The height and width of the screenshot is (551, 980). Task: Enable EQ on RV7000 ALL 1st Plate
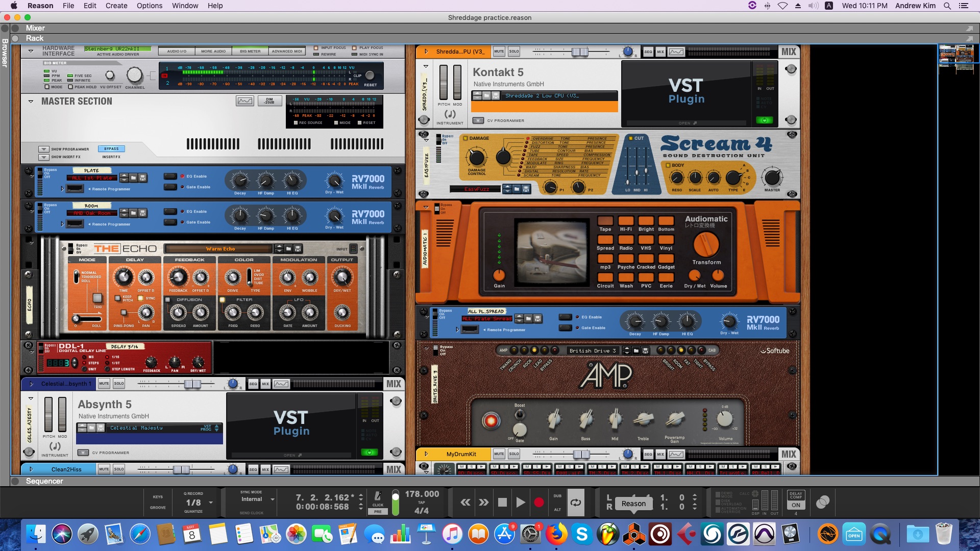tap(170, 176)
